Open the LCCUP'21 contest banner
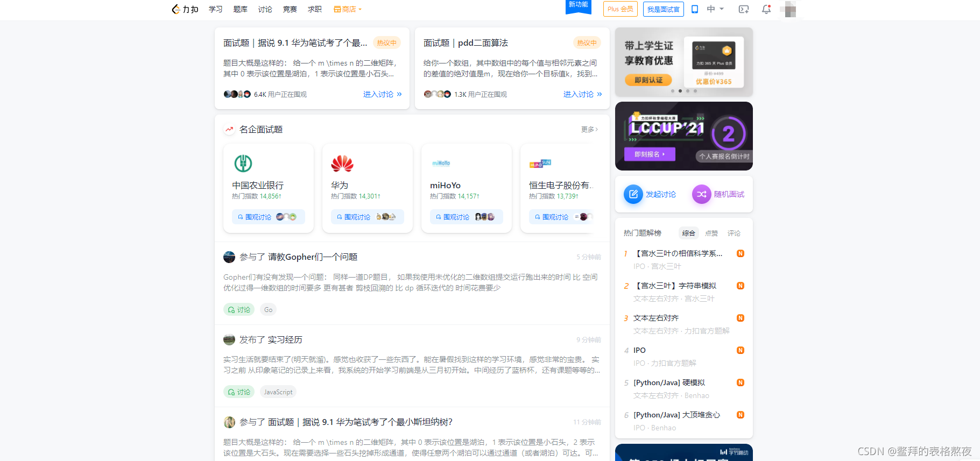The height and width of the screenshot is (461, 980). click(684, 136)
